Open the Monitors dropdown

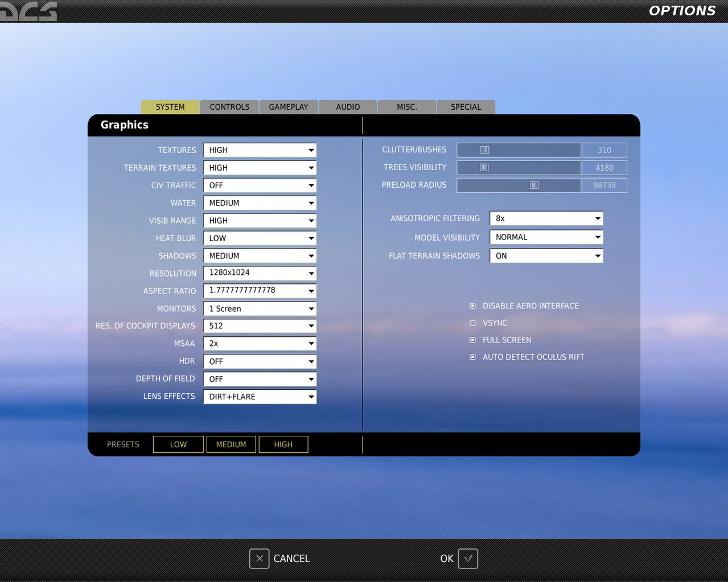[x=260, y=309]
